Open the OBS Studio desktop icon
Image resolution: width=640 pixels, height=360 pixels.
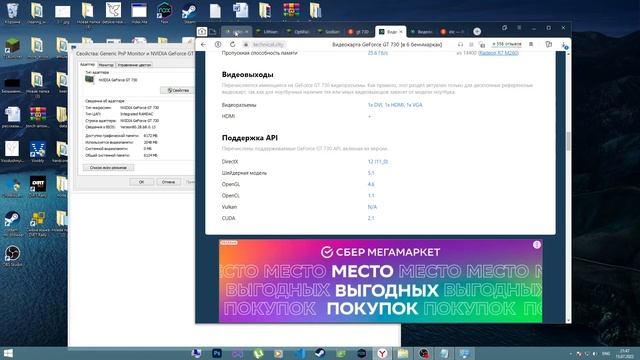pyautogui.click(x=12, y=256)
